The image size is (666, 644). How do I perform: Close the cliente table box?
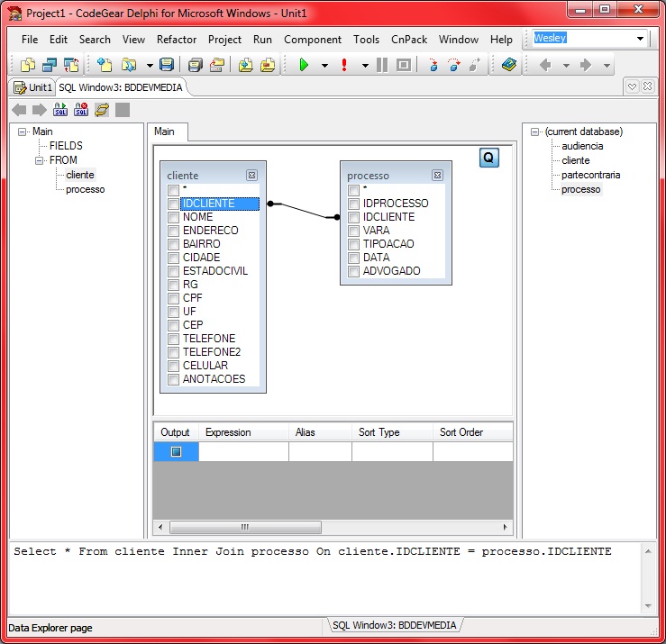tap(251, 176)
